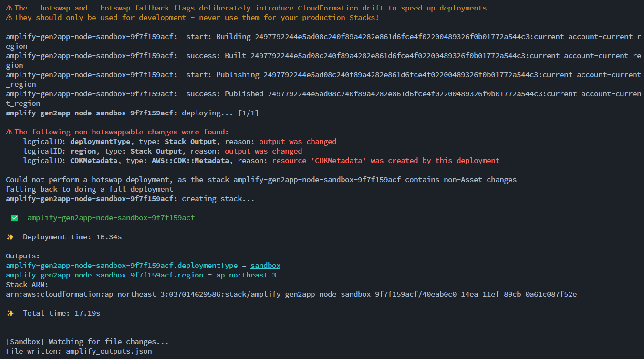Open the sandbox deploymentType output link

265,265
